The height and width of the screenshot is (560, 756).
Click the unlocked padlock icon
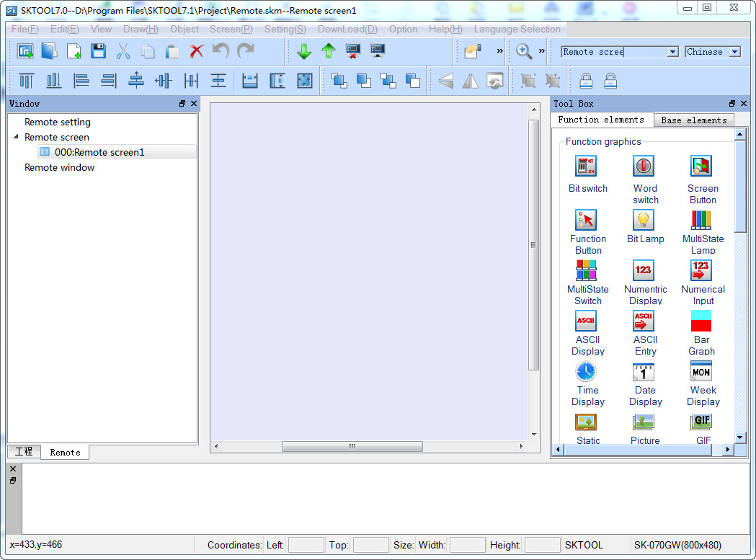610,80
